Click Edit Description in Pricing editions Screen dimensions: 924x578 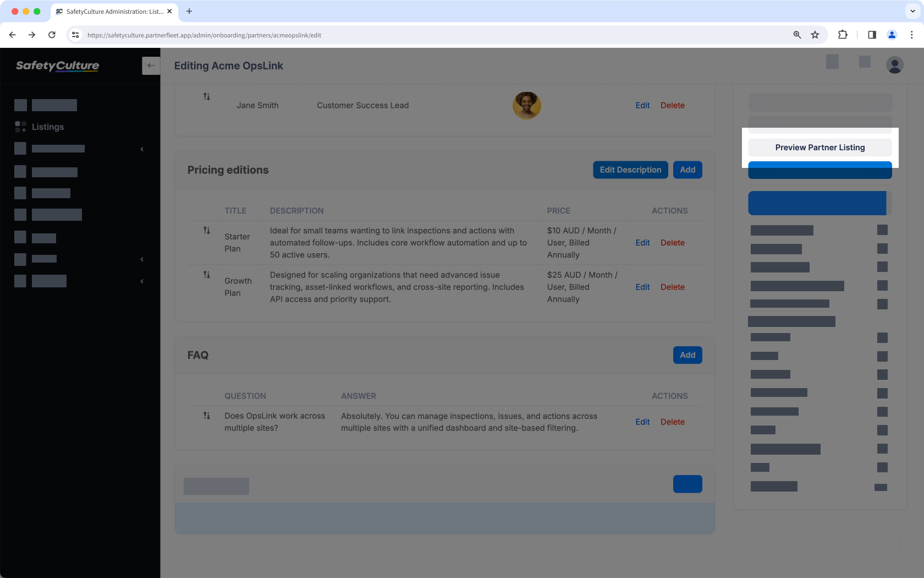[x=630, y=170]
